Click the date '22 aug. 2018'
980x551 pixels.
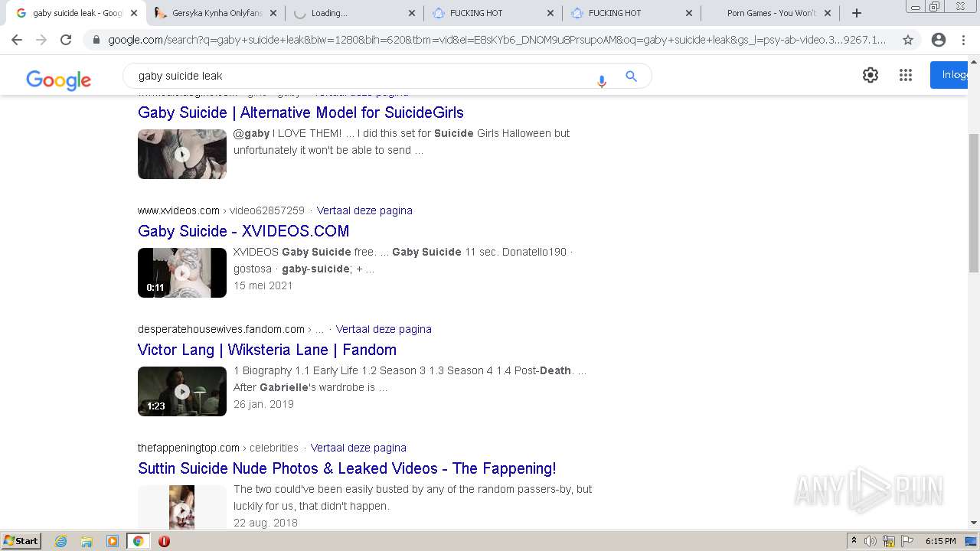266,523
